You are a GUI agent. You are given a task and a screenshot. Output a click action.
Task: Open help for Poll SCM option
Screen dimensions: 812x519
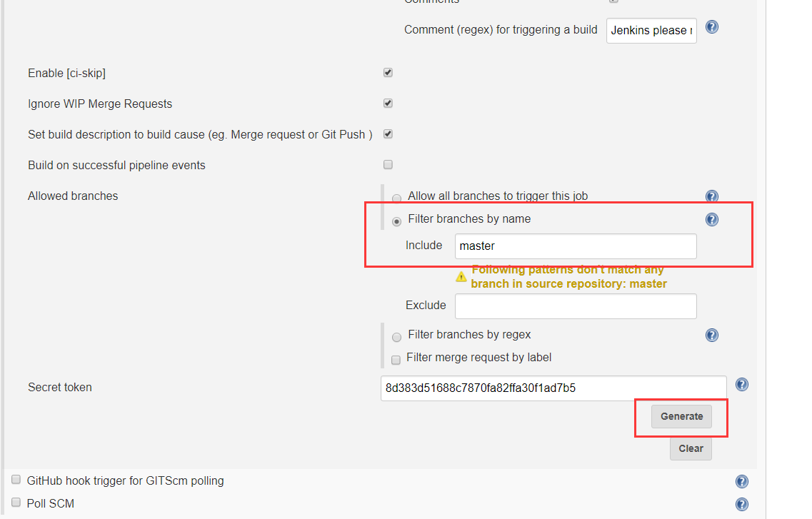click(x=742, y=504)
